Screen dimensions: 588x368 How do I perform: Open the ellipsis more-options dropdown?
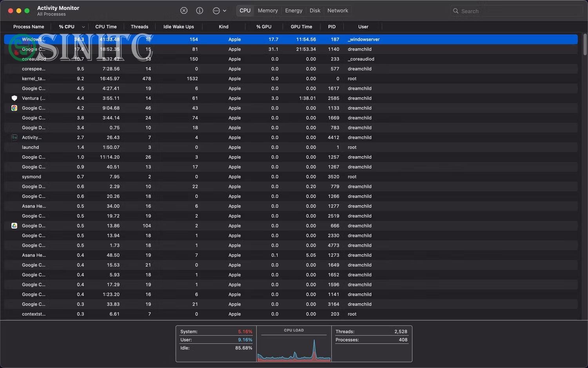tap(220, 11)
